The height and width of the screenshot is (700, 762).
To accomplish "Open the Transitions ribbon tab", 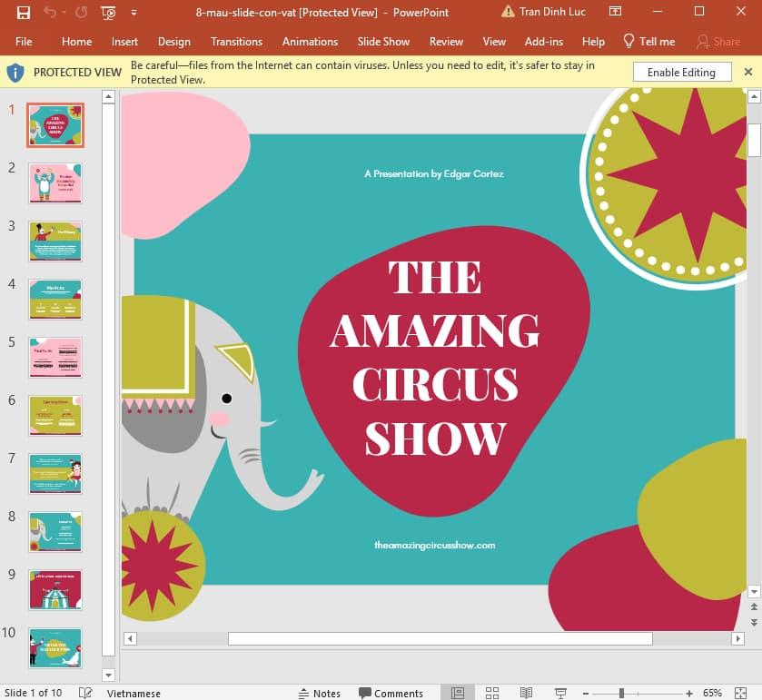I will tap(236, 42).
